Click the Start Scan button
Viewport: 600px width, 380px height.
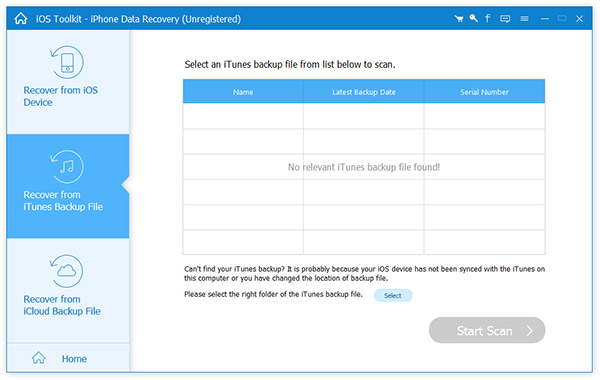(x=487, y=330)
